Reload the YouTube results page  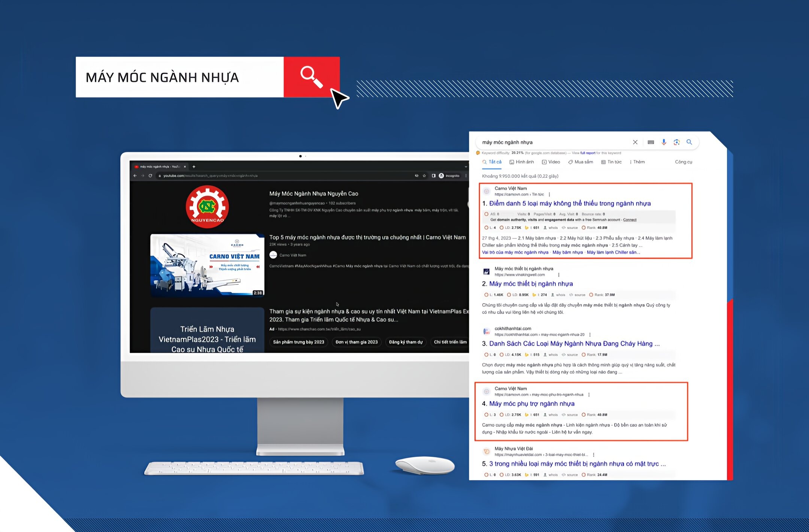click(150, 176)
